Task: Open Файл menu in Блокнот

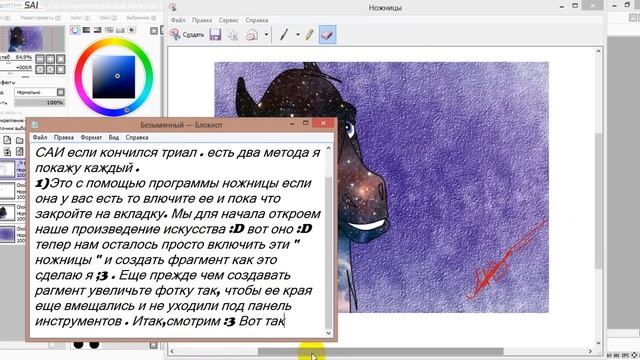Action: [40, 138]
